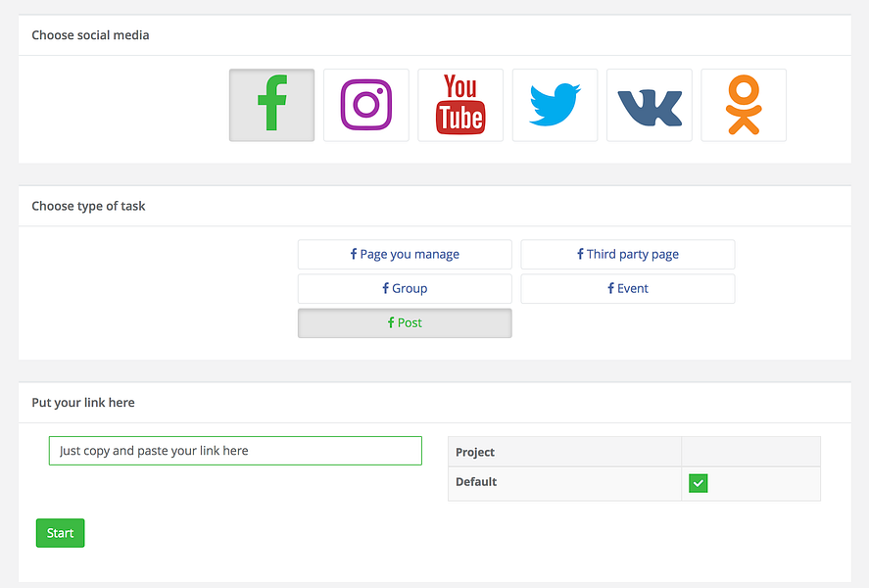
Task: Click the Choose social media heading
Action: coord(90,35)
